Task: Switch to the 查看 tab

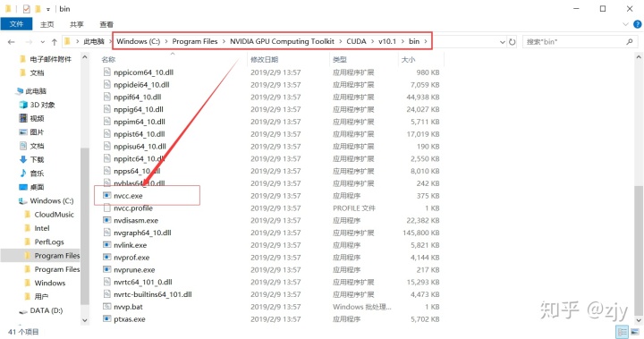Action: [x=106, y=25]
